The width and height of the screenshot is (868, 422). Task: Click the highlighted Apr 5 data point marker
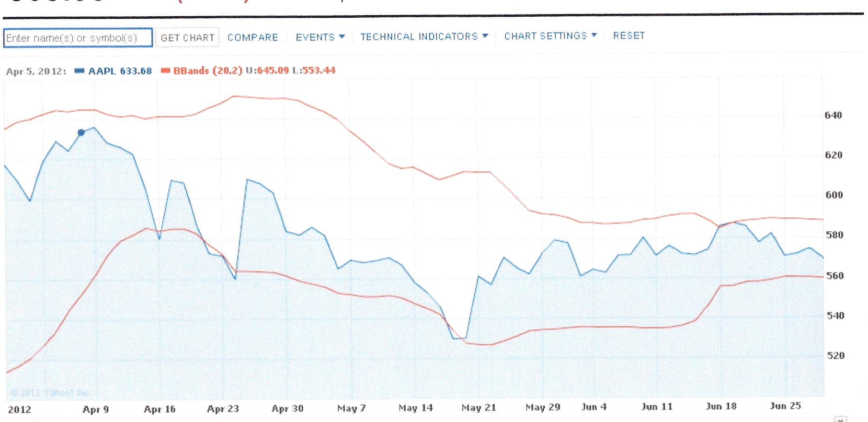tap(81, 133)
